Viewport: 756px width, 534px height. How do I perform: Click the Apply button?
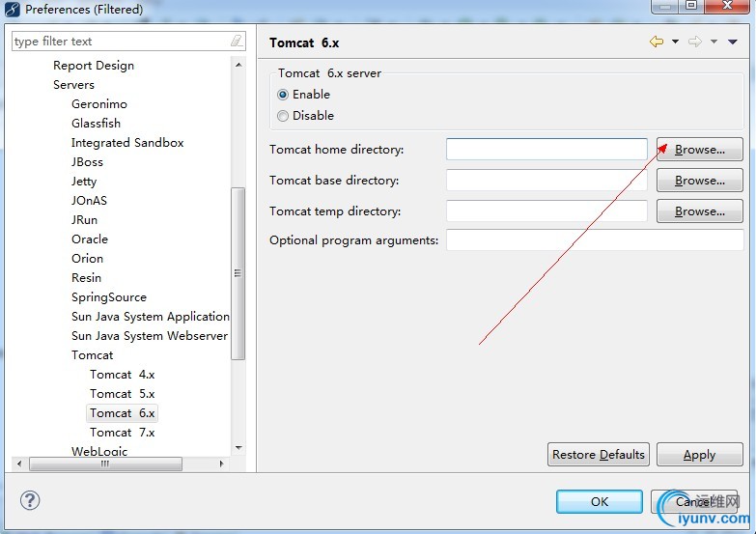click(700, 455)
